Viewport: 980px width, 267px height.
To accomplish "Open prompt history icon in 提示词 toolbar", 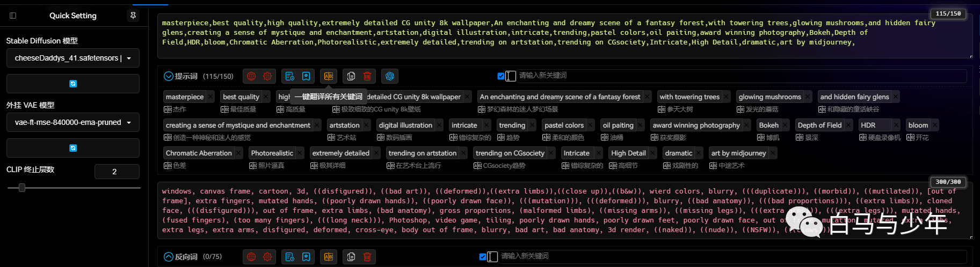I will coord(290,76).
